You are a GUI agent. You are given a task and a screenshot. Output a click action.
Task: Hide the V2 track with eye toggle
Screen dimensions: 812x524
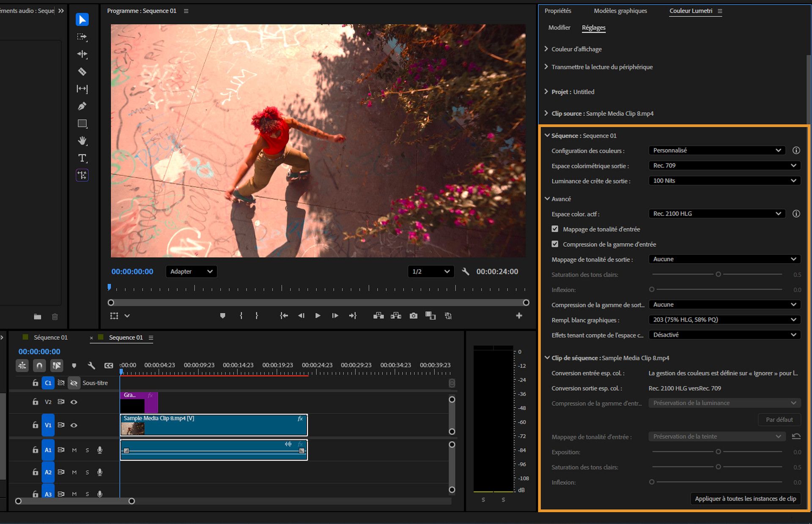(x=74, y=402)
